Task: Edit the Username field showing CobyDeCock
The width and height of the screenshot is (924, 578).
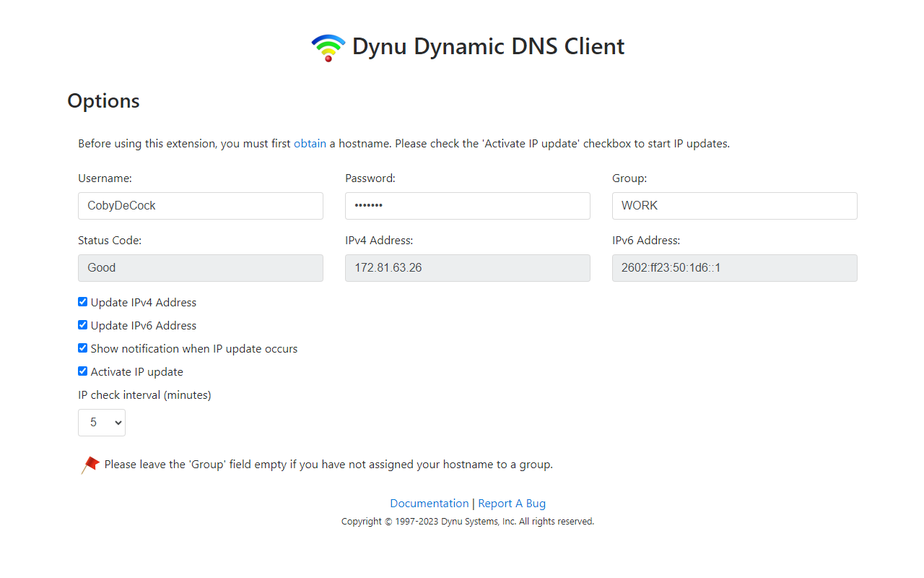Action: pyautogui.click(x=200, y=205)
